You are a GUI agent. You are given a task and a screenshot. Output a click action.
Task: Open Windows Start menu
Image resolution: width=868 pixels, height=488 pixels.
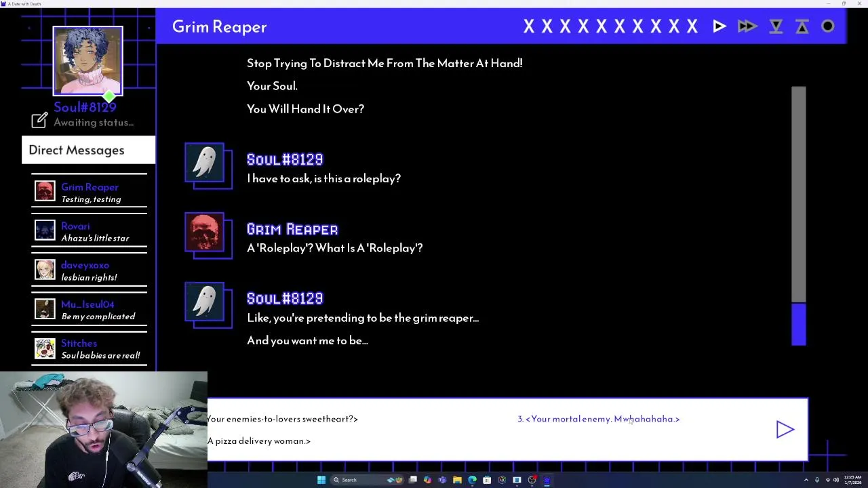point(321,480)
